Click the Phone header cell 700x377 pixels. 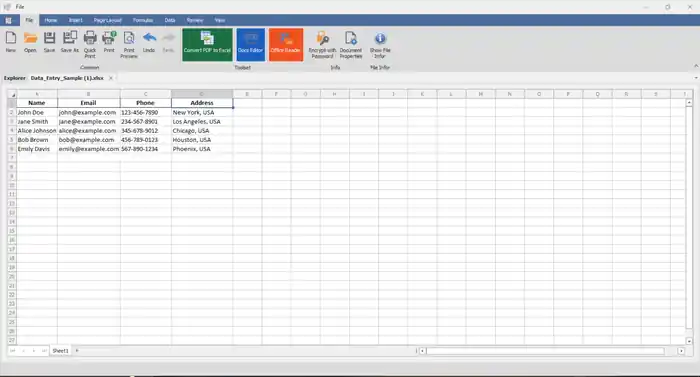[146, 103]
